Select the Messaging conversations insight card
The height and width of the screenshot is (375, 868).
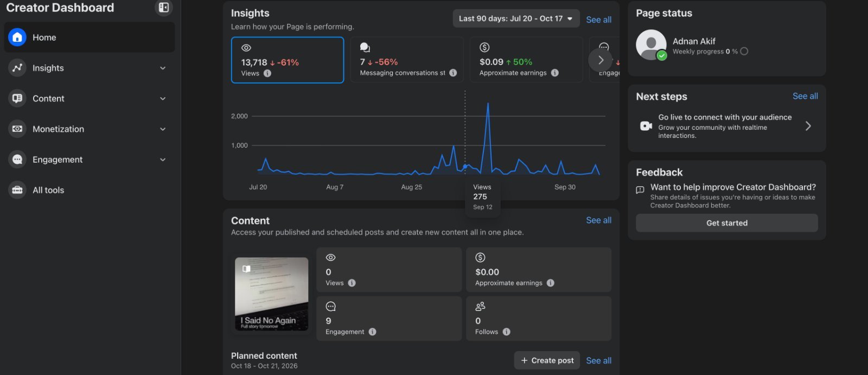(x=407, y=60)
